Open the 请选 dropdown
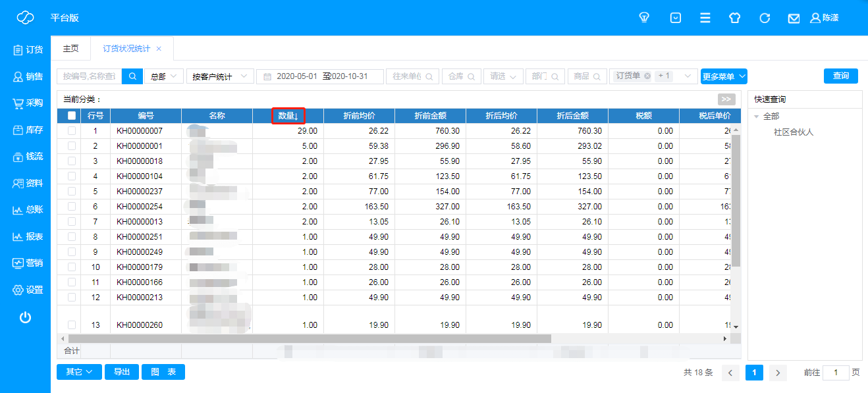The width and height of the screenshot is (868, 393). 503,76
